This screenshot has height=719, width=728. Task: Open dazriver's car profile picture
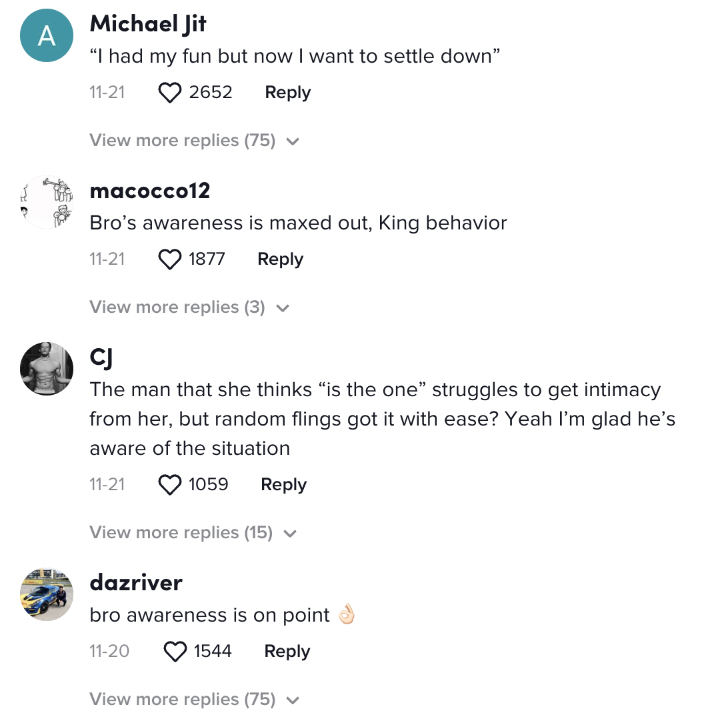point(47,594)
